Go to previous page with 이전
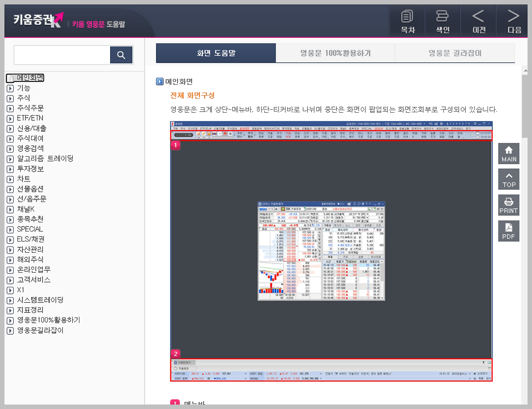 click(478, 21)
